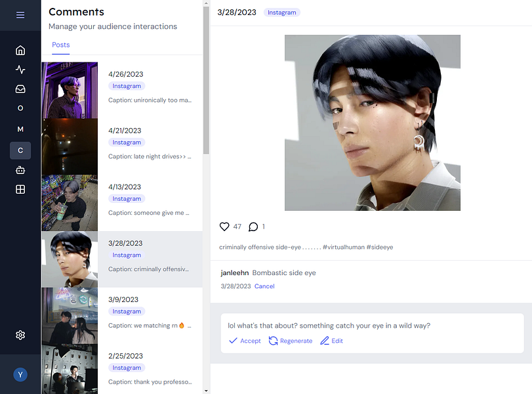Click the heart icon on the post
The height and width of the screenshot is (394, 532).
pyautogui.click(x=224, y=227)
